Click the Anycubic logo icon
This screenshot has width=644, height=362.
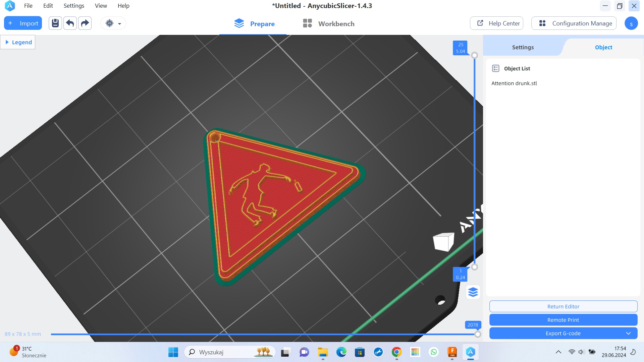click(10, 6)
